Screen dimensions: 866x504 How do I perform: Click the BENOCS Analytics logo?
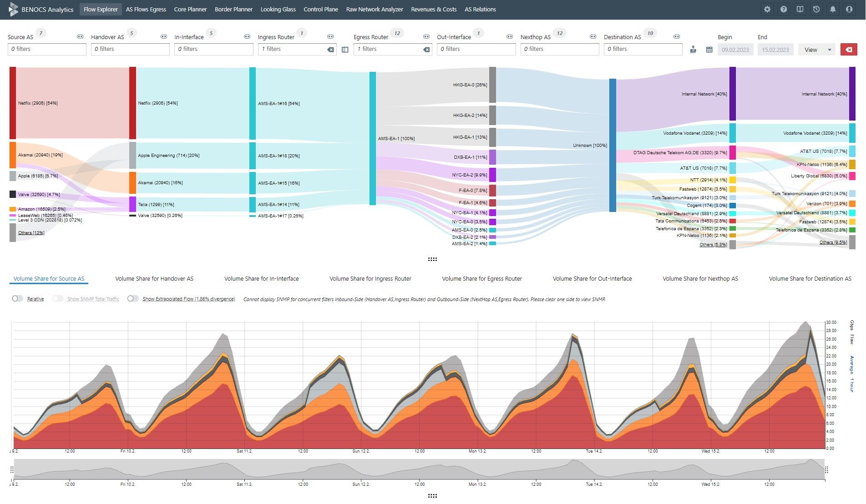[x=41, y=9]
